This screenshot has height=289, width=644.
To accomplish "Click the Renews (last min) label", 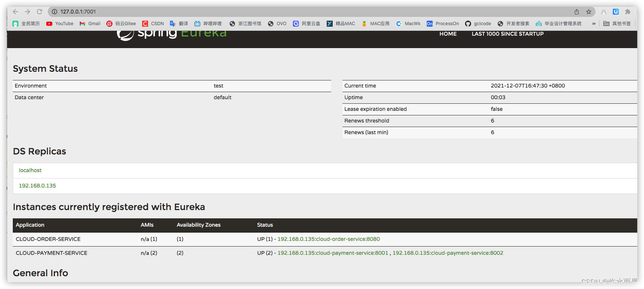I will (366, 132).
